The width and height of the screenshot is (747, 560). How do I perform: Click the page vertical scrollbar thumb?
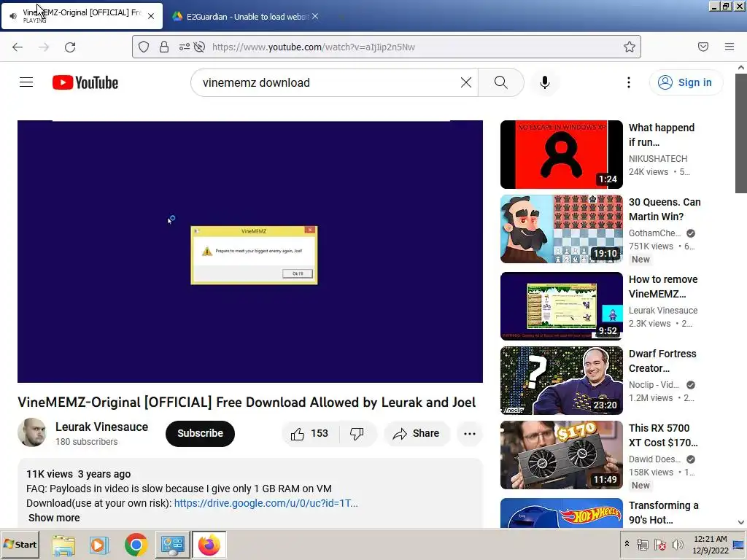pos(741,133)
